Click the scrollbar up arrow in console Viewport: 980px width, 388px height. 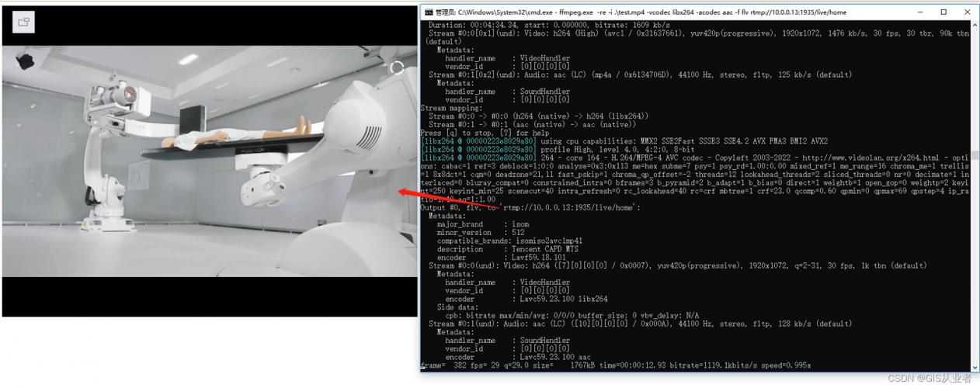pyautogui.click(x=975, y=26)
